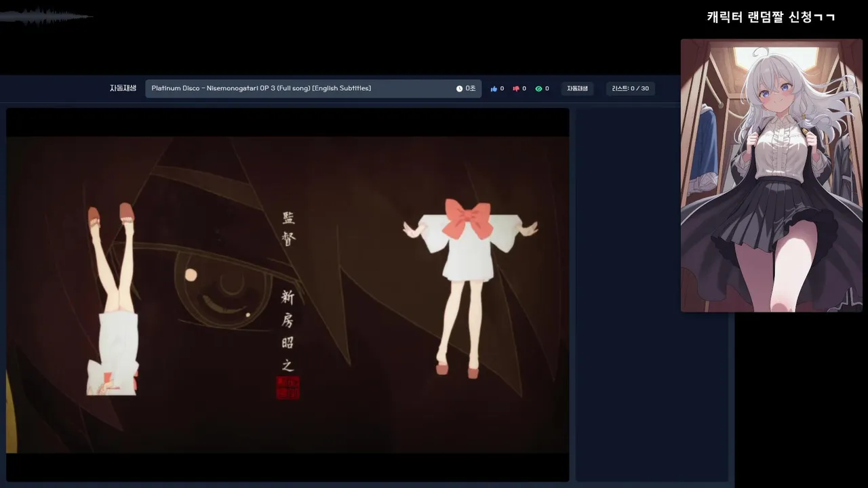Click the clock timer icon

459,89
